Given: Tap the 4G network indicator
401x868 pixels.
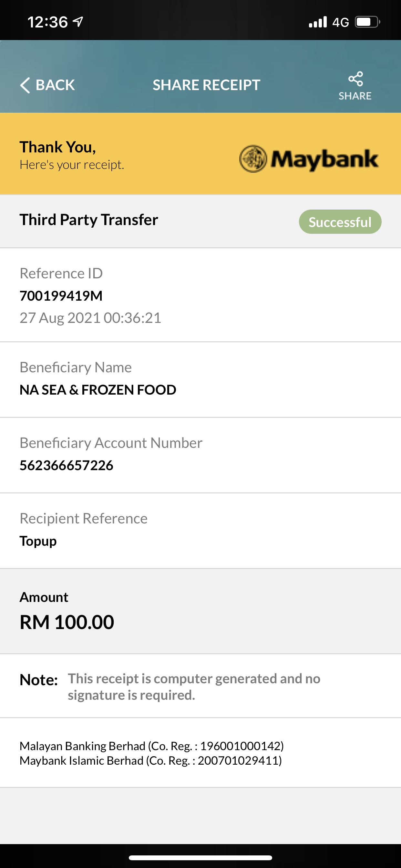Looking at the screenshot, I should tap(341, 22).
